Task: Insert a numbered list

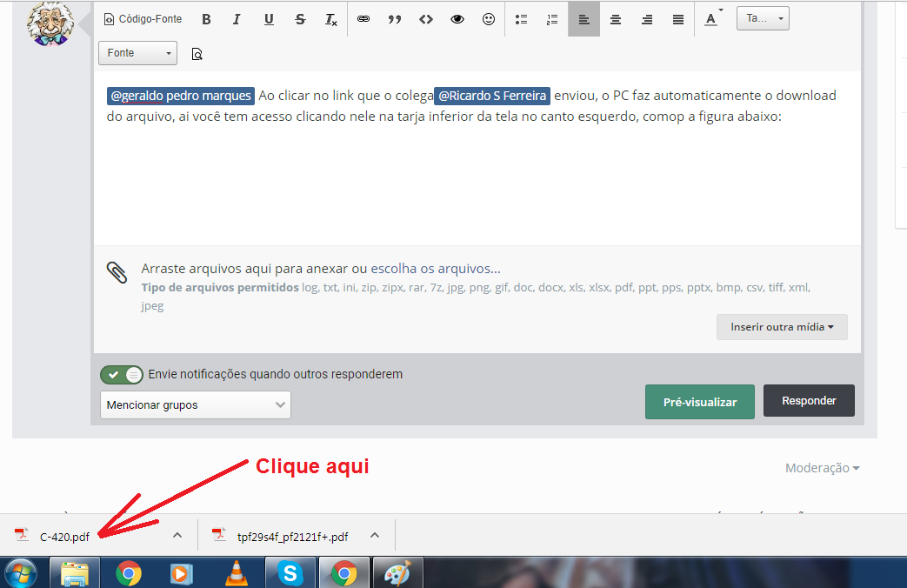Action: [552, 19]
